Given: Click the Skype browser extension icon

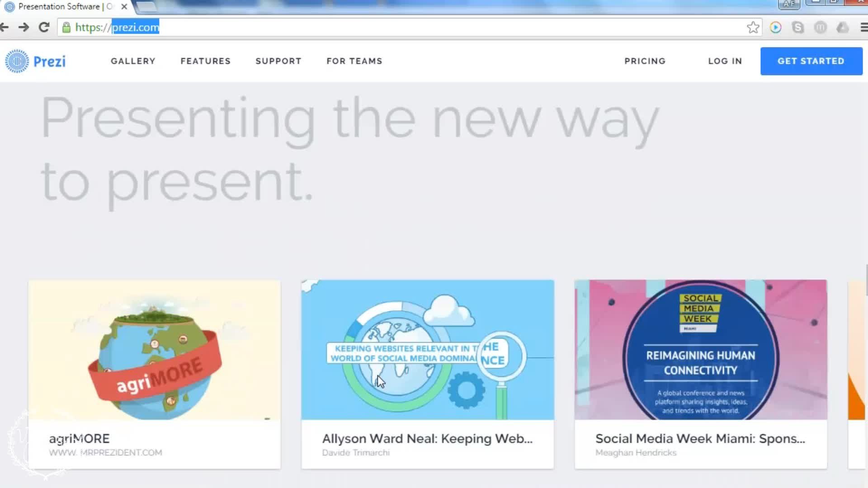Looking at the screenshot, I should (x=798, y=27).
